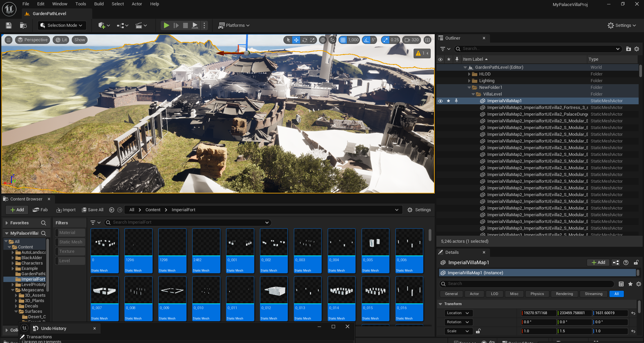Save the current level with the floppy disk icon

pyautogui.click(x=9, y=25)
